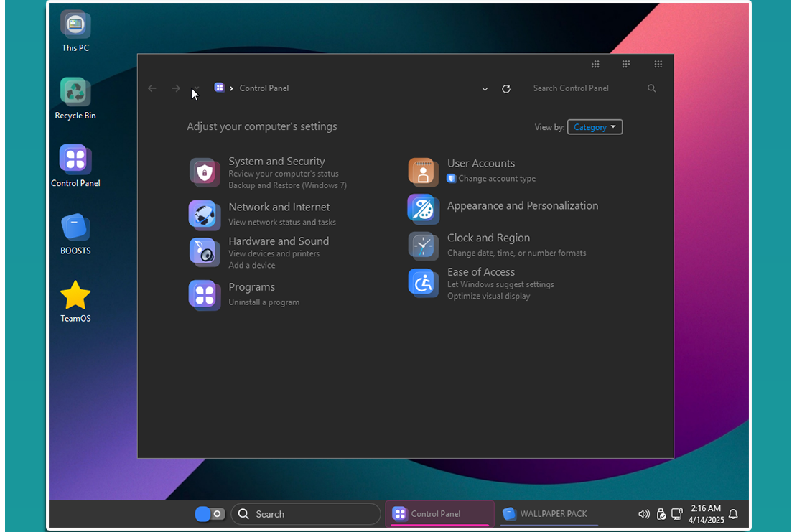797x532 pixels.
Task: Select the Control Panel taskbar button
Action: pyautogui.click(x=439, y=514)
